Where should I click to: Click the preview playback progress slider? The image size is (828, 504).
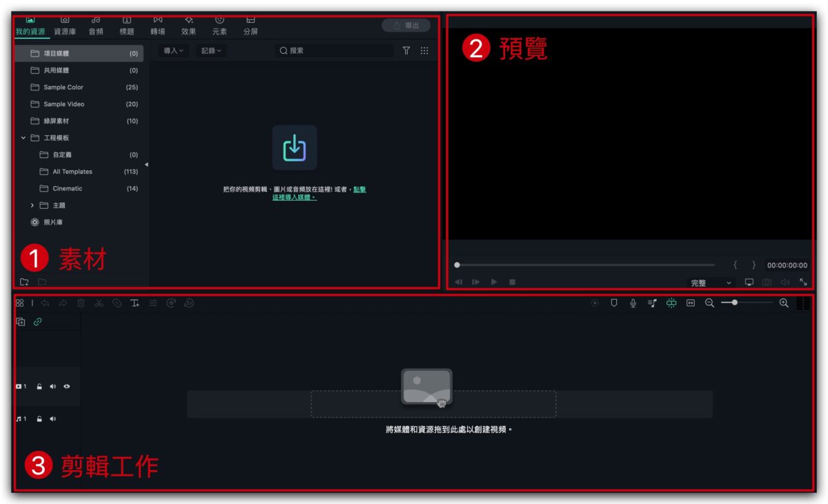pos(584,265)
